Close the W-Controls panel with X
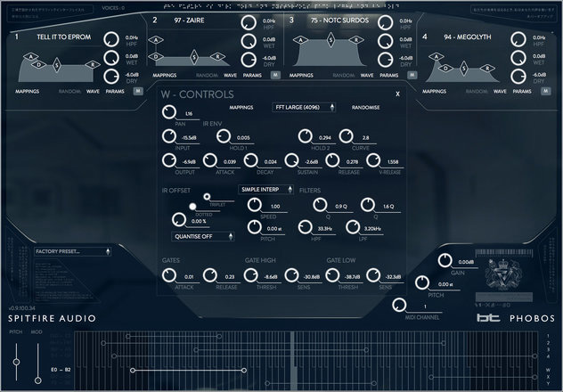 pyautogui.click(x=397, y=94)
